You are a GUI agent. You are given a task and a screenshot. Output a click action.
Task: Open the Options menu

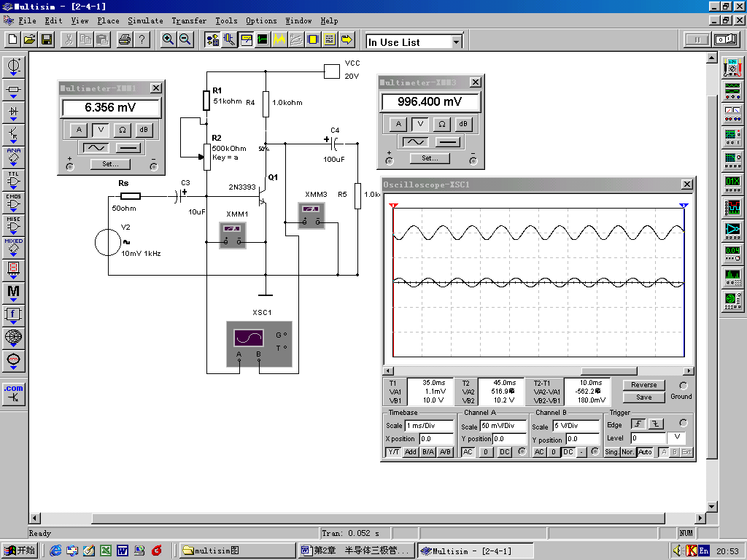[261, 20]
